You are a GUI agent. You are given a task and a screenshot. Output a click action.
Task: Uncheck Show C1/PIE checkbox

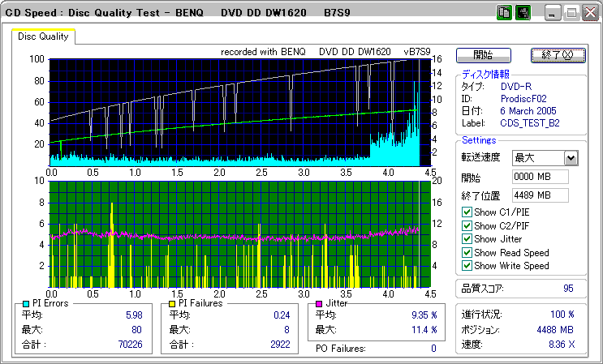(467, 213)
